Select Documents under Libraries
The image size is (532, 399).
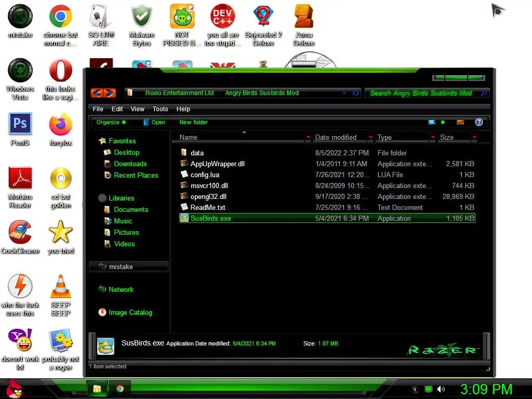point(131,210)
